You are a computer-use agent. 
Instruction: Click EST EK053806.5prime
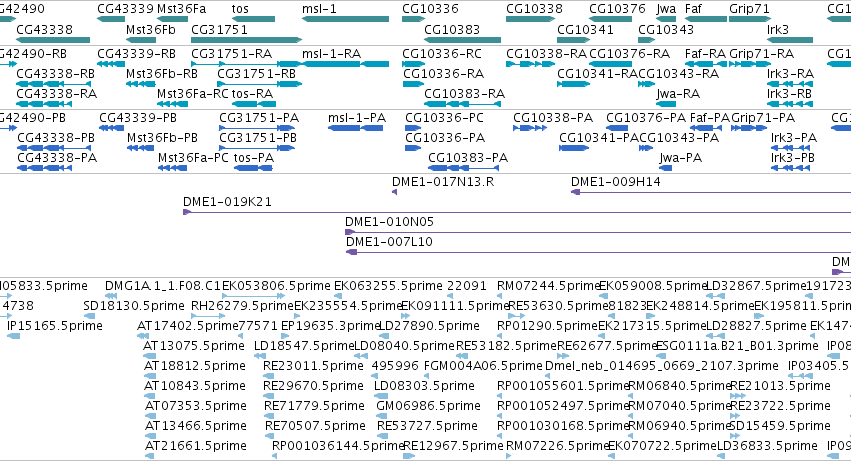253,296
